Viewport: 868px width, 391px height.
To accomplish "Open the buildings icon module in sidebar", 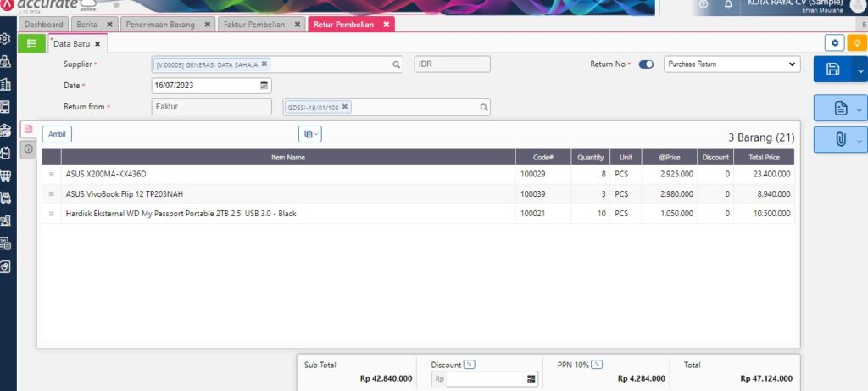I will coord(6,84).
